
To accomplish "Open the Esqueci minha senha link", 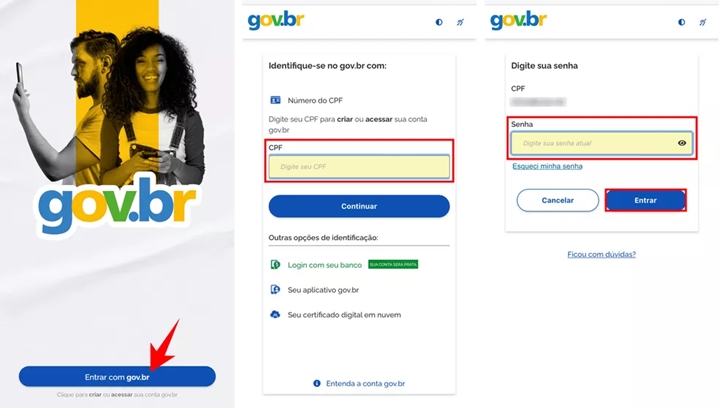I will coord(547,166).
